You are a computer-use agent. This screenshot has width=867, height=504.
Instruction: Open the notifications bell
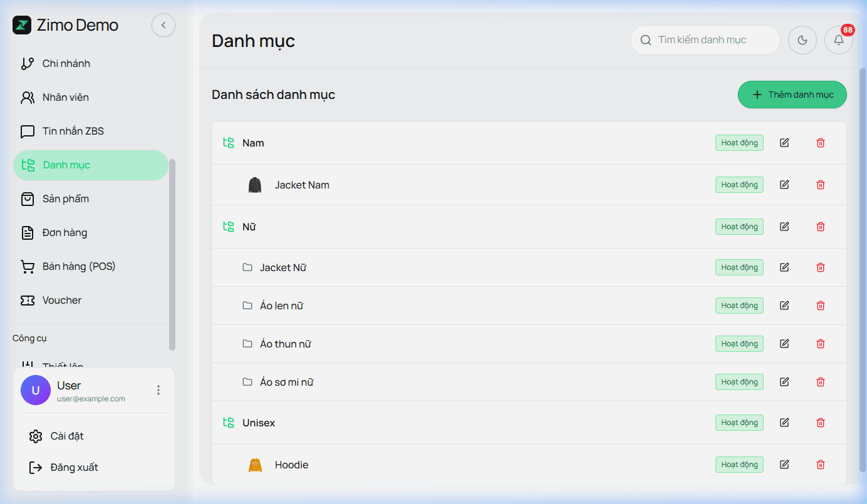point(839,41)
